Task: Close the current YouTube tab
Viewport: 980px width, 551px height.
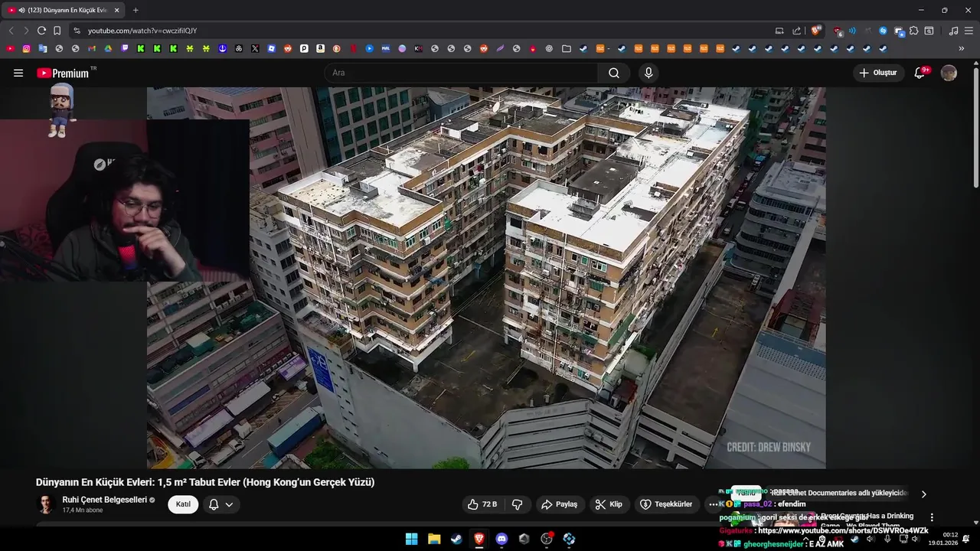Action: tap(117, 10)
